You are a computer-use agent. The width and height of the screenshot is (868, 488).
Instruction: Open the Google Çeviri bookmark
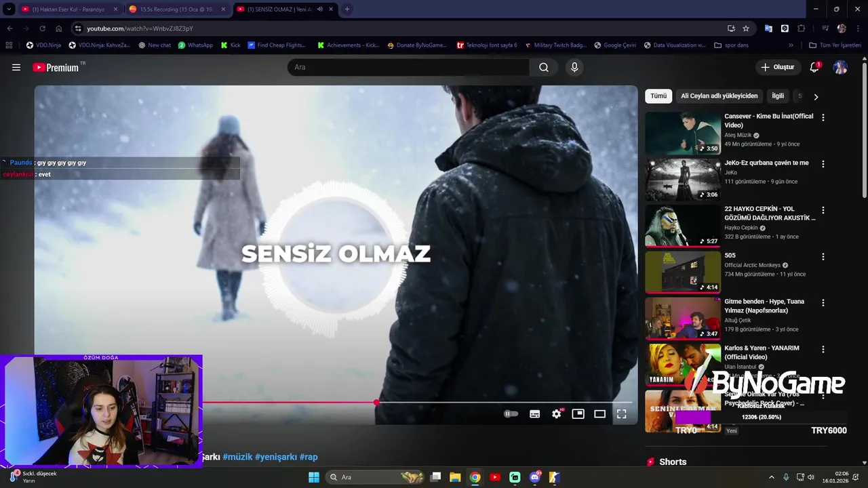[615, 45]
